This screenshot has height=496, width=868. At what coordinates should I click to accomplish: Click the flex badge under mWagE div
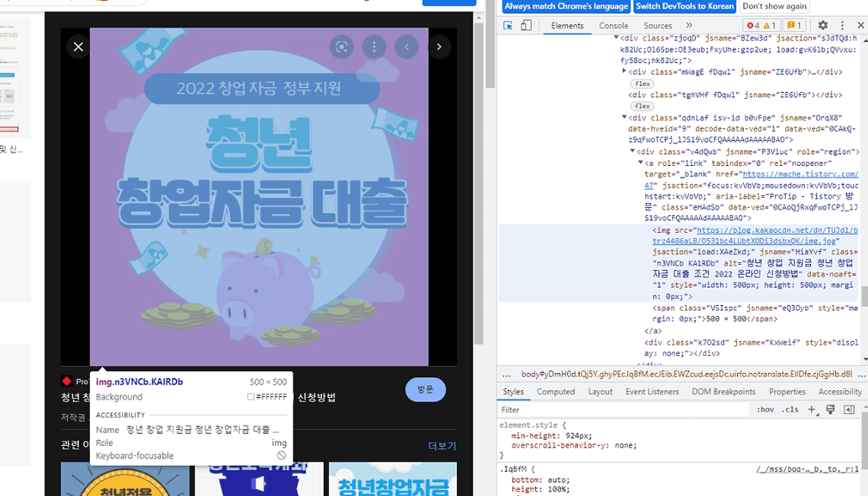coord(642,84)
